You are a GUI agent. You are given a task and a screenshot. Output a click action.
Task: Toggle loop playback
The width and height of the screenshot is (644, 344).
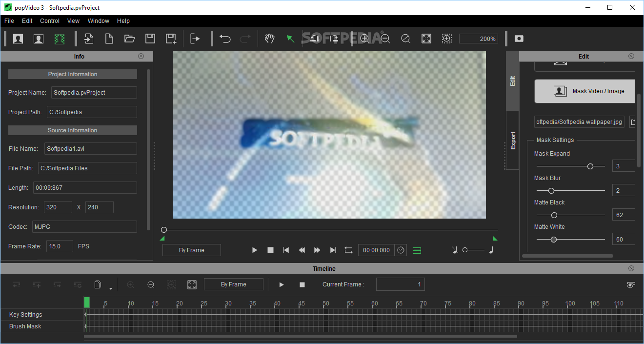[348, 250]
